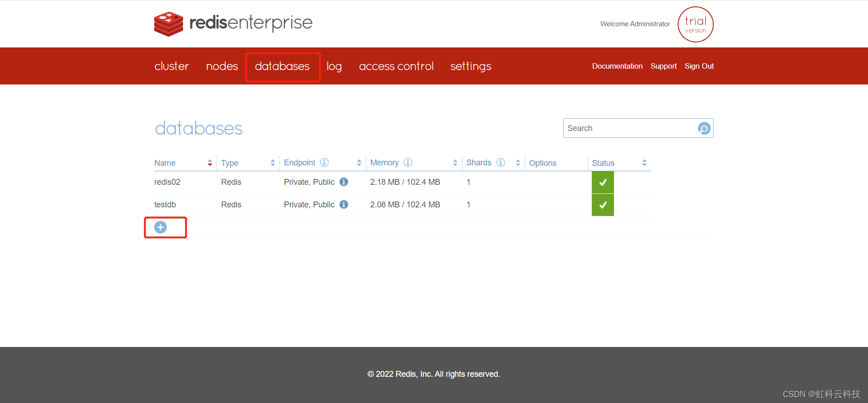The width and height of the screenshot is (868, 403).
Task: Click Welcome Administrator text
Action: point(635,24)
